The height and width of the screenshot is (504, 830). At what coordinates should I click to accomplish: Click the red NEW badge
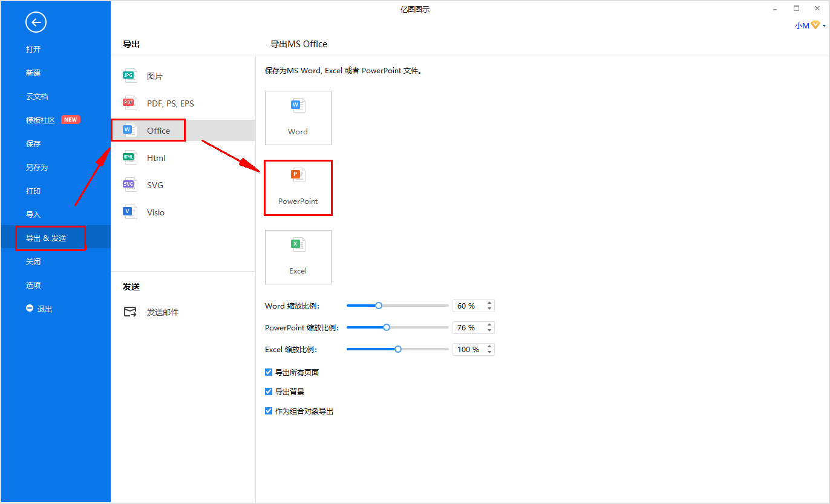(x=71, y=120)
